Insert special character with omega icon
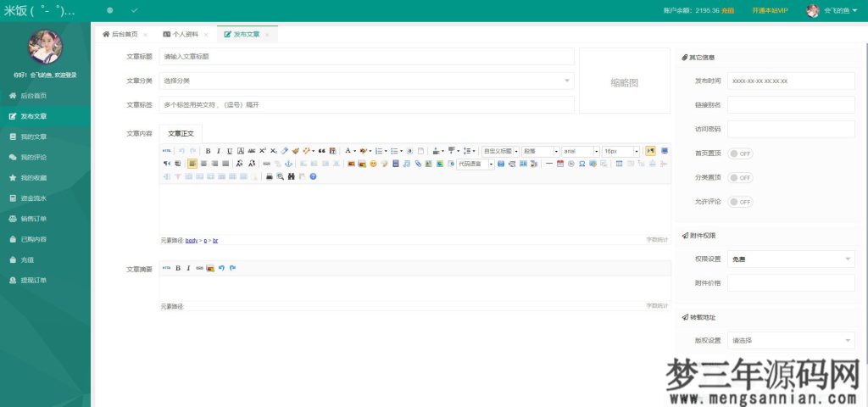The image size is (868, 407). [x=581, y=164]
